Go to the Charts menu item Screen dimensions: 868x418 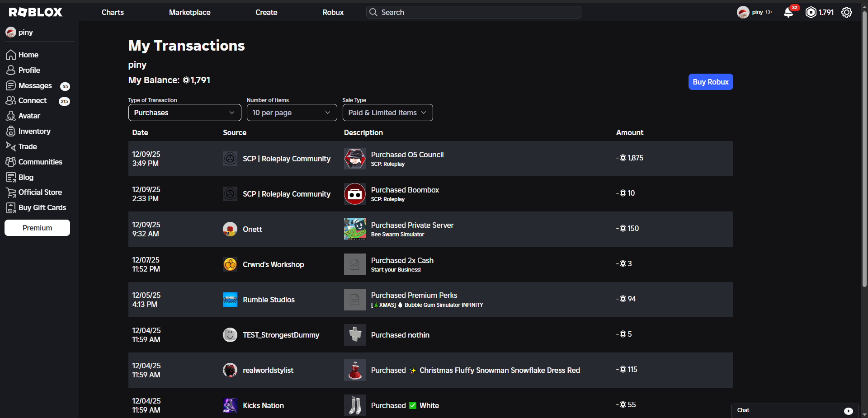(x=113, y=12)
